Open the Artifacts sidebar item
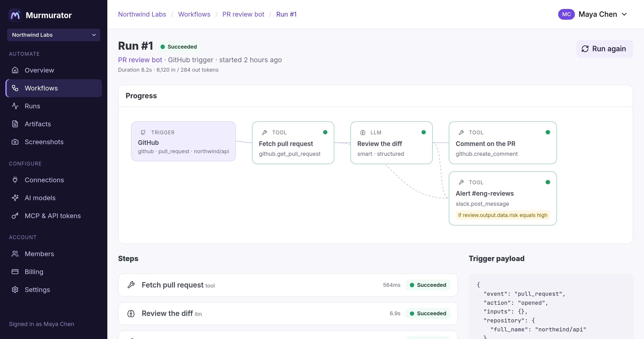This screenshot has width=644, height=339. (x=53, y=124)
